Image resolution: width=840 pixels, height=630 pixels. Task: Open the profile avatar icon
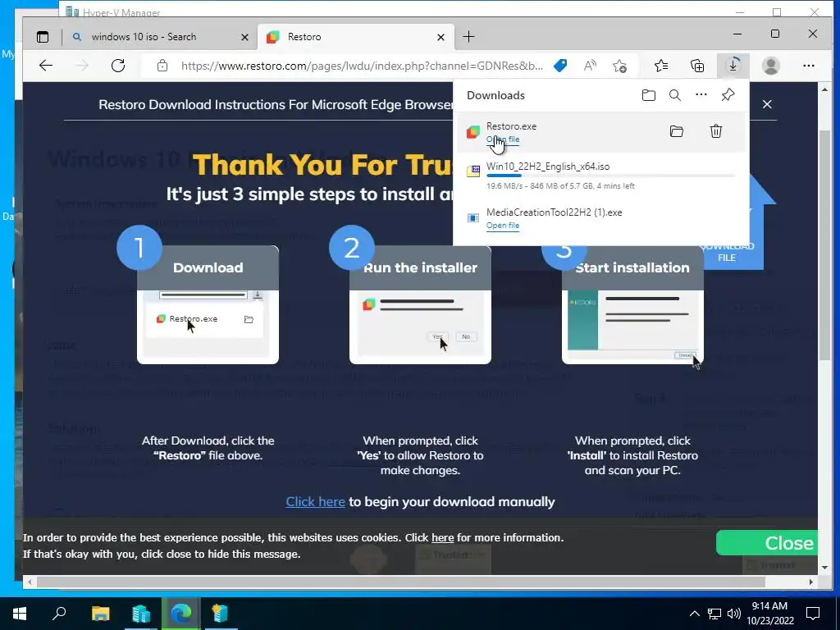pyautogui.click(x=771, y=66)
